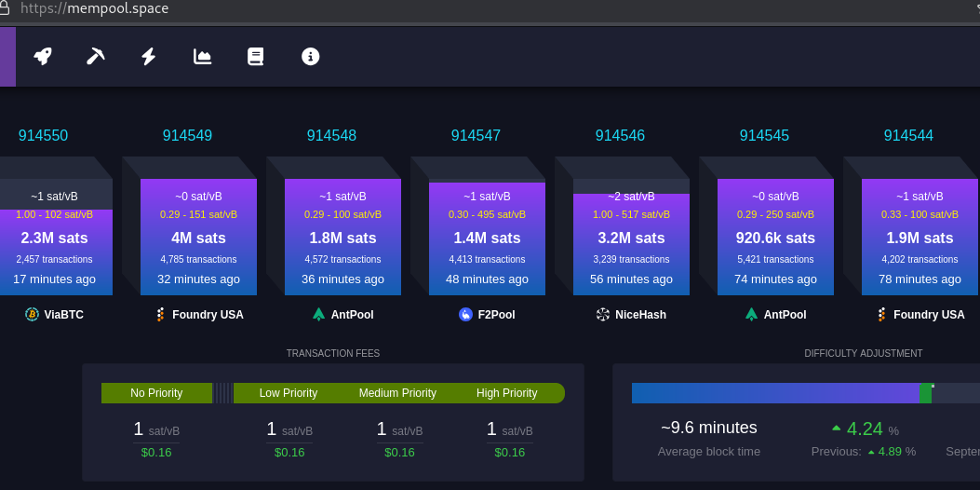Click the AntPool logo under block 914545
Image resolution: width=980 pixels, height=490 pixels.
[x=751, y=314]
